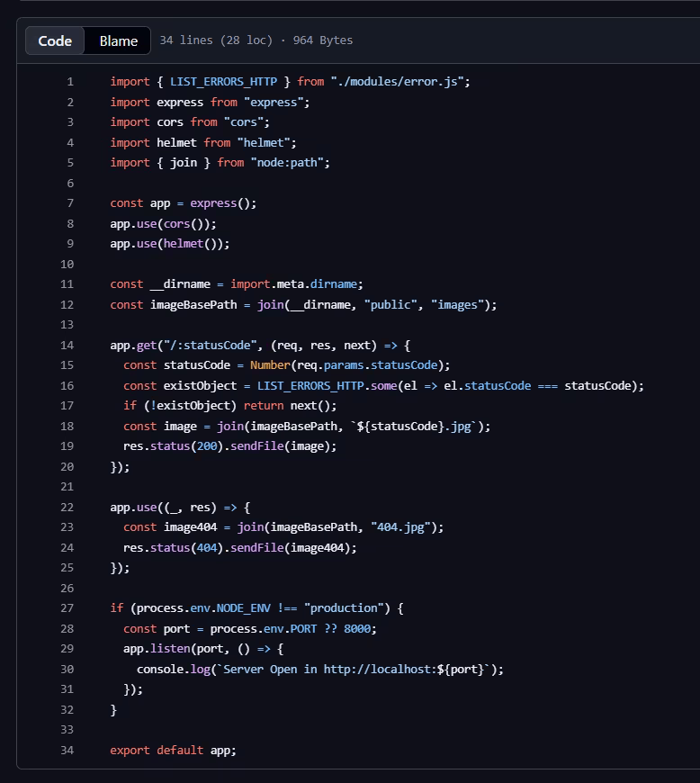This screenshot has height=783, width=700.
Task: Click line number 17
Action: tap(67, 406)
